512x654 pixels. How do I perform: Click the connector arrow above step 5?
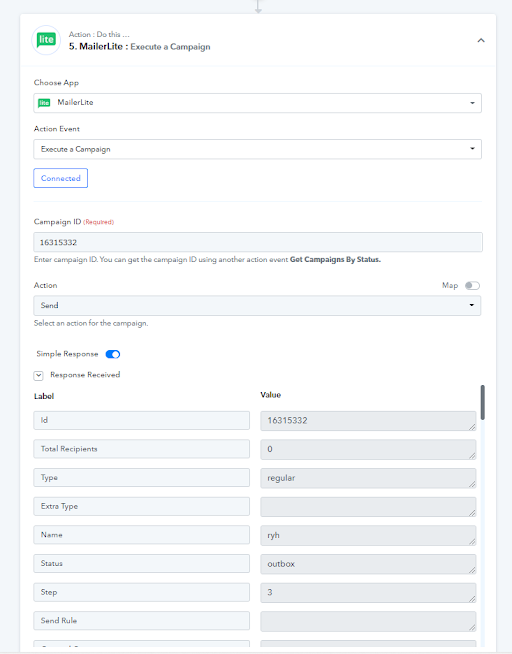(258, 7)
